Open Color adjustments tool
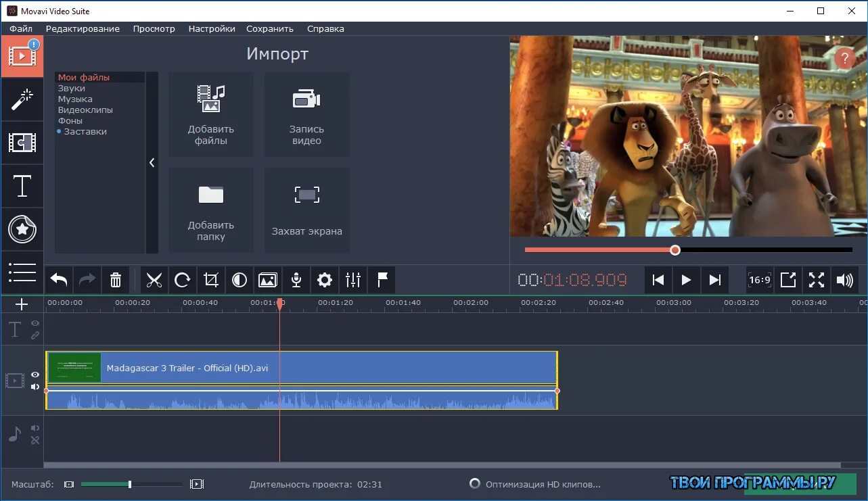This screenshot has height=501, width=868. coord(239,280)
